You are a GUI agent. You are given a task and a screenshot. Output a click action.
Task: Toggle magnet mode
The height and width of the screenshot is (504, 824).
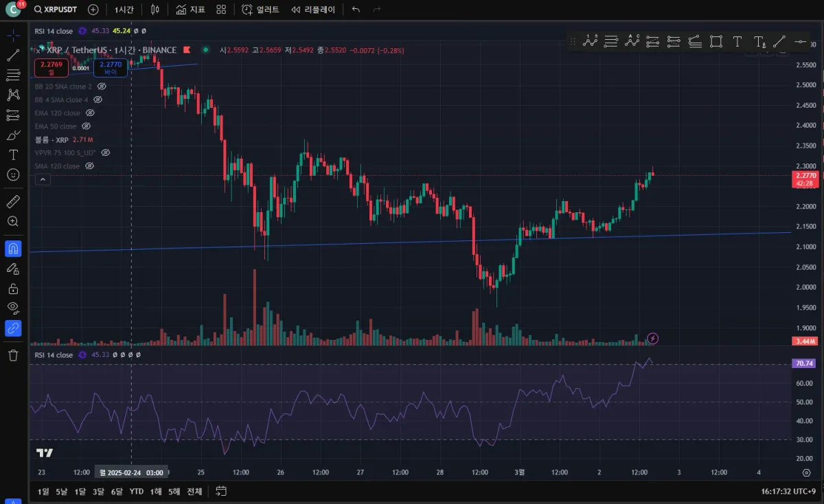coord(13,249)
